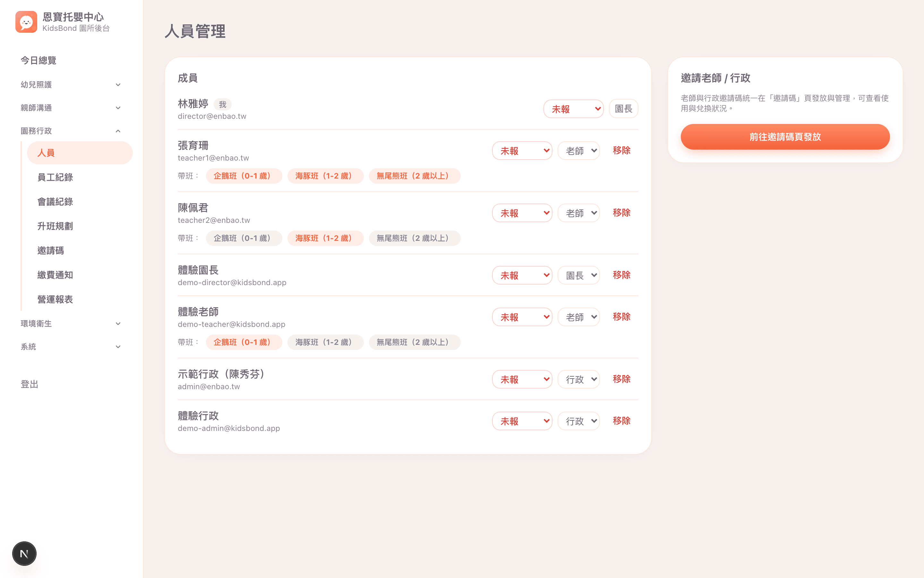Collapse the 園務行政 sidebar section

[71, 131]
